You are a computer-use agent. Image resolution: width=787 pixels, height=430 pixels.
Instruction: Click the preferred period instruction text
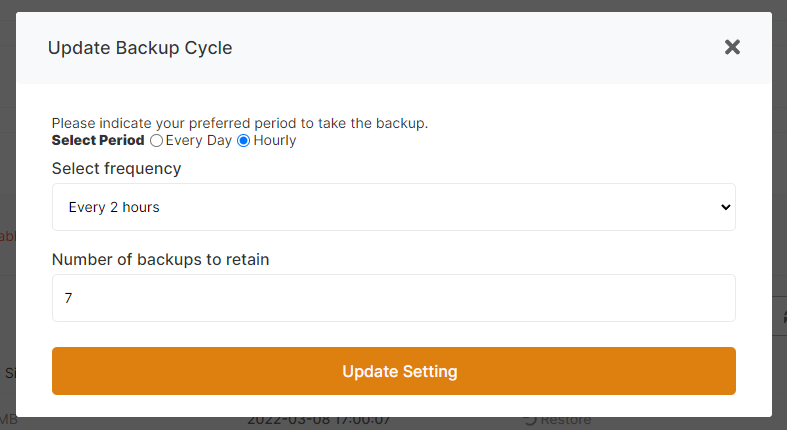point(240,123)
